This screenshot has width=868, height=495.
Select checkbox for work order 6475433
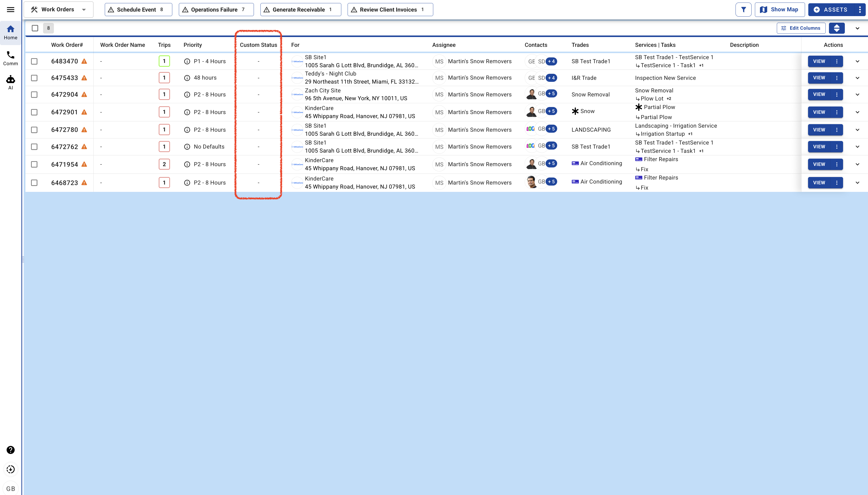[34, 78]
